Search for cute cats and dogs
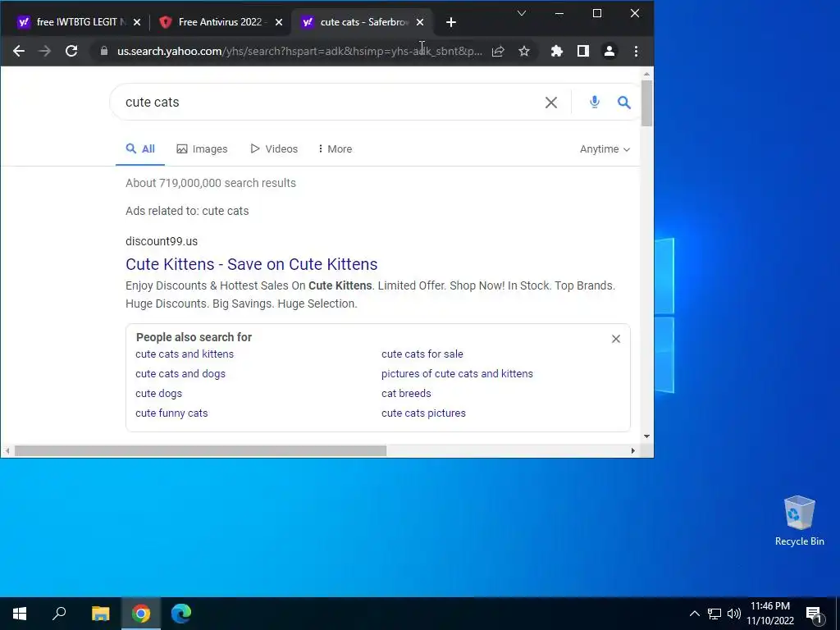840x630 pixels. point(180,374)
